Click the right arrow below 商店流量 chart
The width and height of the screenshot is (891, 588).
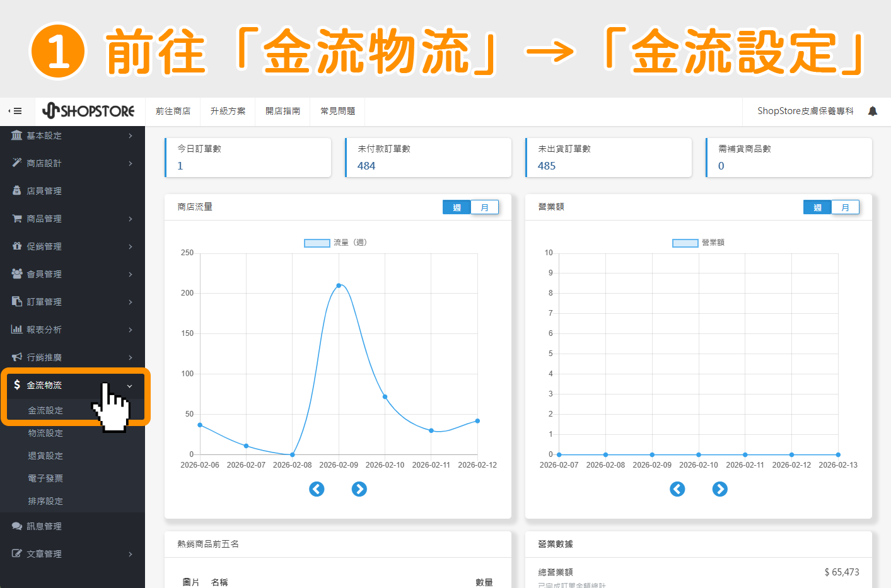click(359, 489)
